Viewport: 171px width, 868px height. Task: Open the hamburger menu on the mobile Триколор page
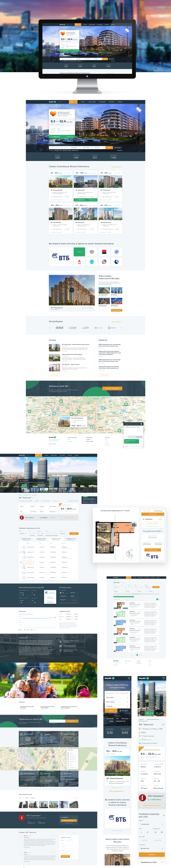click(x=164, y=678)
